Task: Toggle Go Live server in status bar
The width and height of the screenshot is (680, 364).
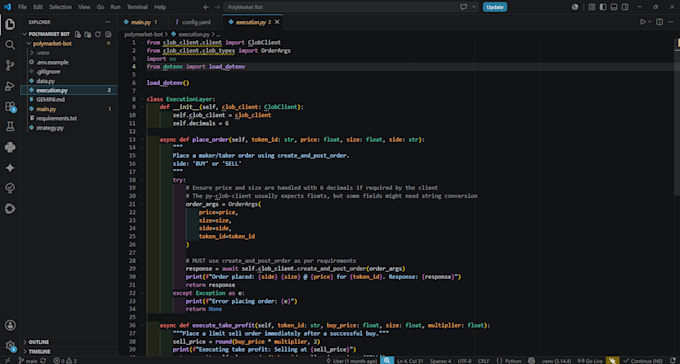Action: tap(590, 361)
